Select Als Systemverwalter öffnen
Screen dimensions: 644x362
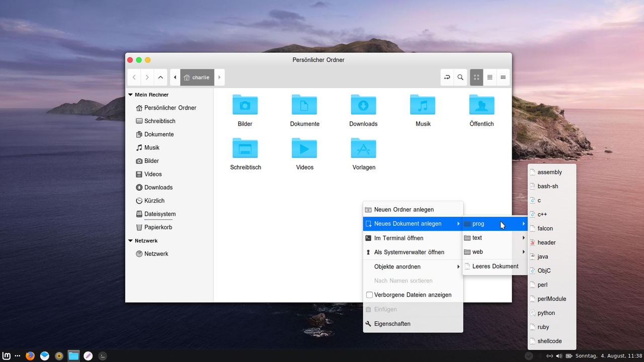(x=413, y=252)
